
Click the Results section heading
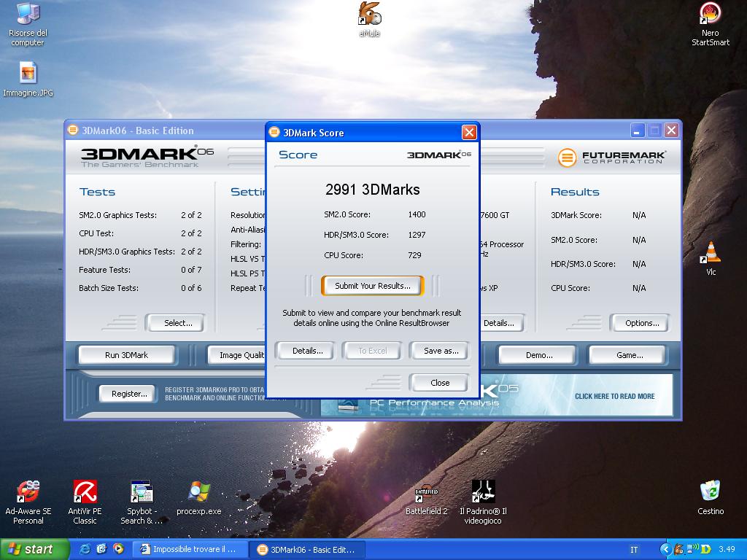575,192
